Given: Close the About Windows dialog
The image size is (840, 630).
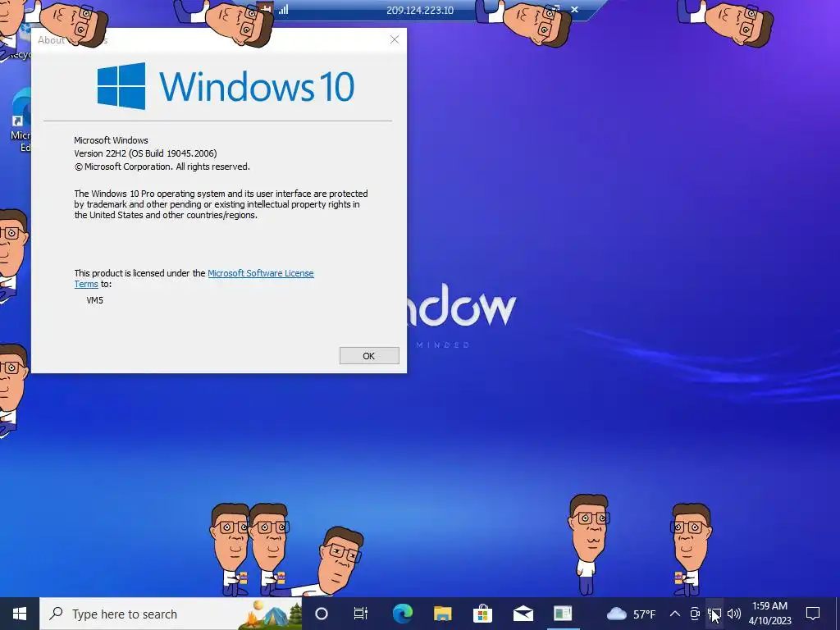Looking at the screenshot, I should coord(395,39).
